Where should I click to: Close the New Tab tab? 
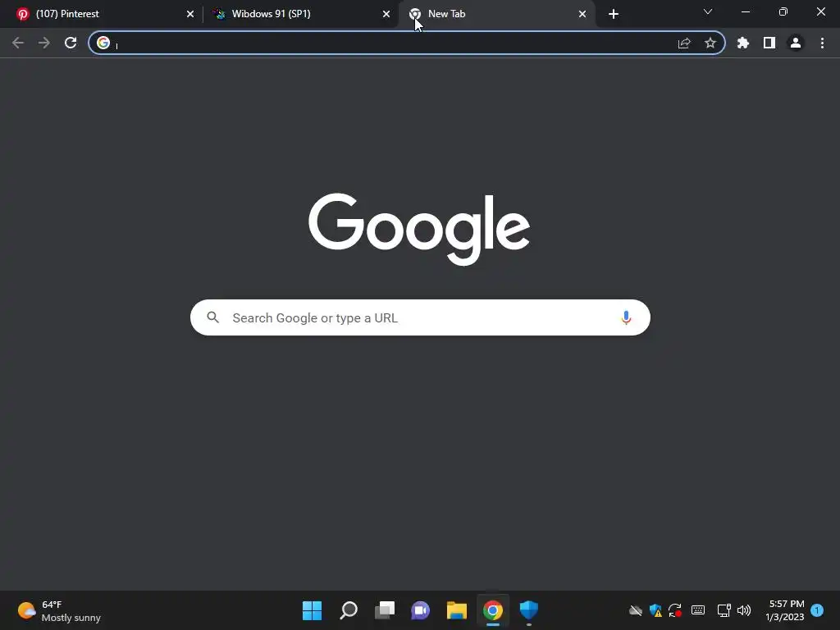582,14
